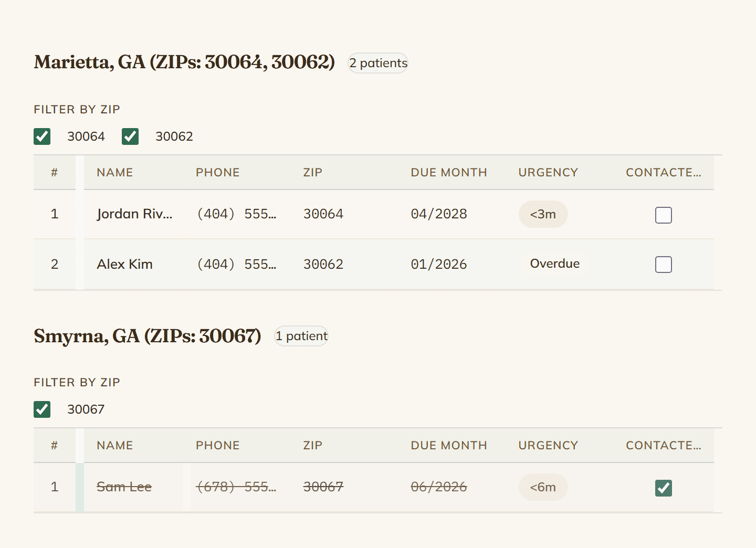Select the struck-through name "Sam Lee"
This screenshot has height=548, width=756.
coord(124,487)
